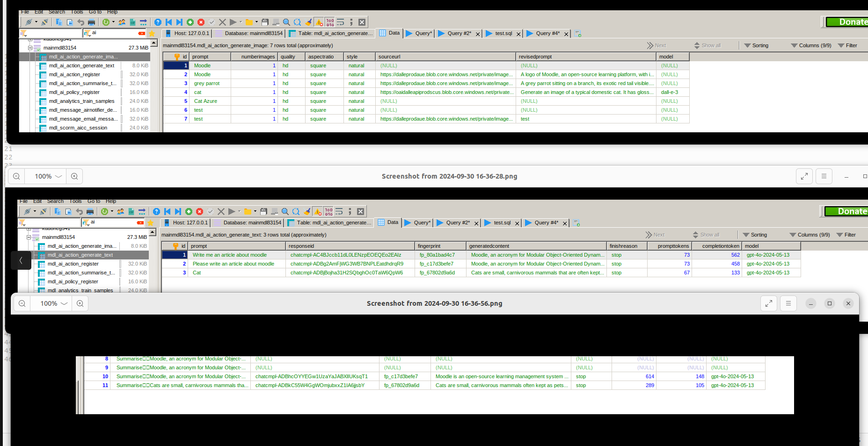Click red delete-row icon in top screenshot
The width and height of the screenshot is (868, 446).
pyautogui.click(x=201, y=22)
